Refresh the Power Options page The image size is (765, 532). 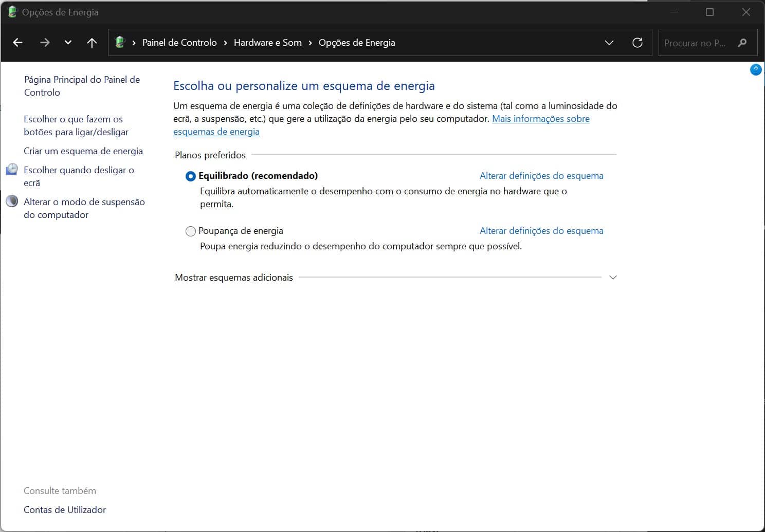[637, 43]
